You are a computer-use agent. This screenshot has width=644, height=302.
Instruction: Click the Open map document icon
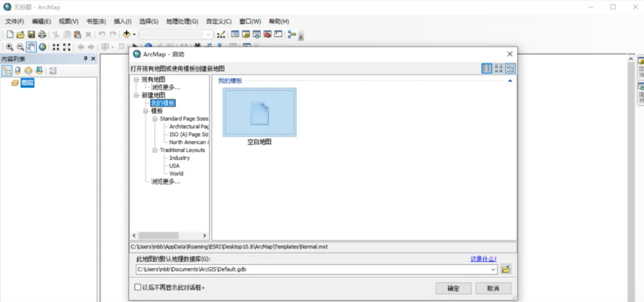coord(20,35)
